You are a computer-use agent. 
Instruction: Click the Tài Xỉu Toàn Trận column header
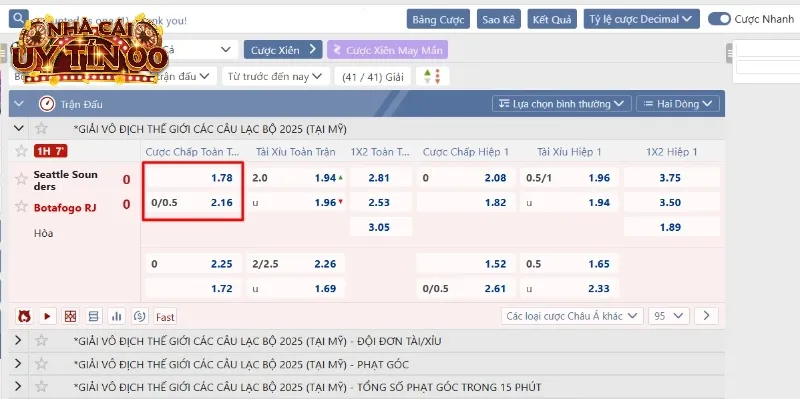295,152
